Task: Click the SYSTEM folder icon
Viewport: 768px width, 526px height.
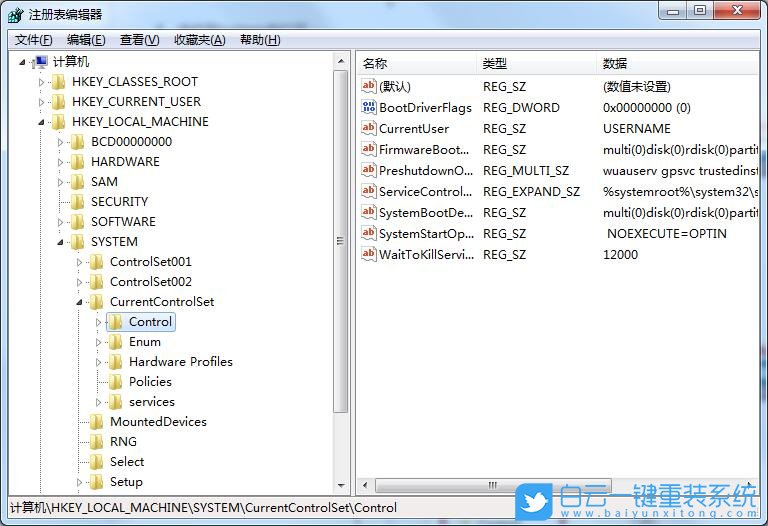Action: coord(77,242)
